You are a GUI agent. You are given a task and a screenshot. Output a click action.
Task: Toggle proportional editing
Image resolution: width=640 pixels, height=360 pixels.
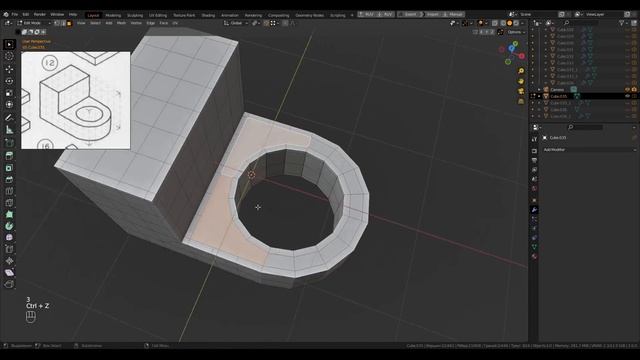(285, 23)
